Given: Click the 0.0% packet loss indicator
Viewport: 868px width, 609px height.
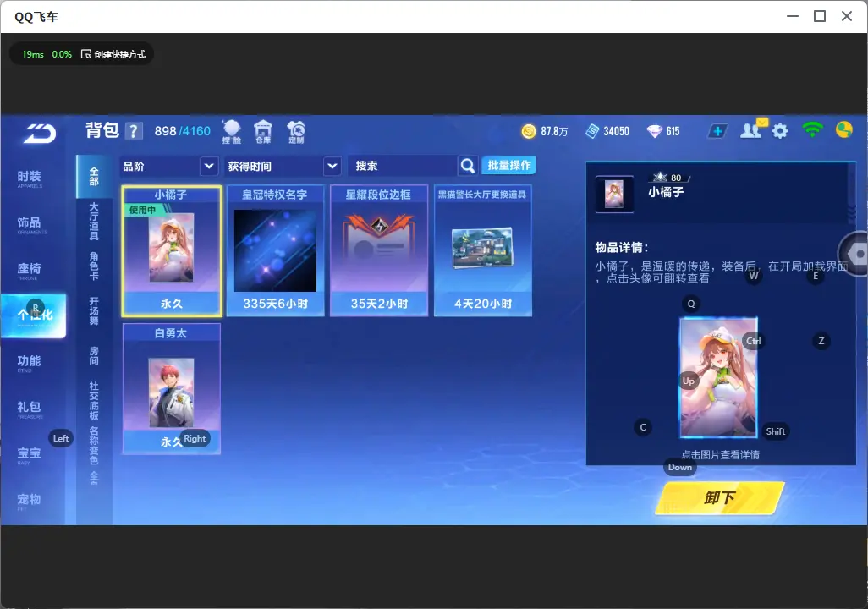Looking at the screenshot, I should tap(62, 54).
